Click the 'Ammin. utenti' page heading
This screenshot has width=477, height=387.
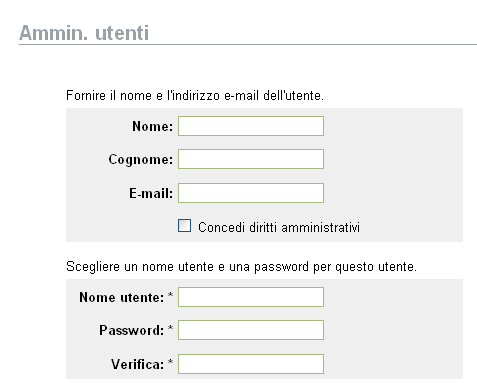[84, 33]
